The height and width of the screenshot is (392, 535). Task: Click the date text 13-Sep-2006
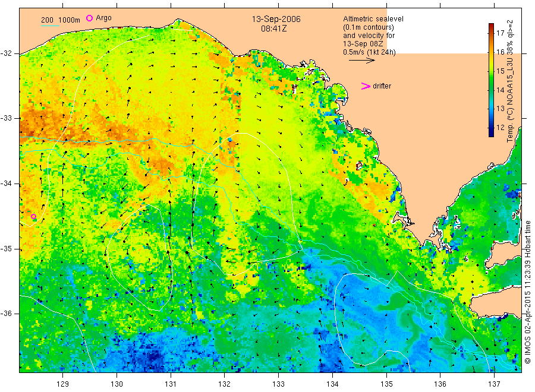pyautogui.click(x=276, y=19)
